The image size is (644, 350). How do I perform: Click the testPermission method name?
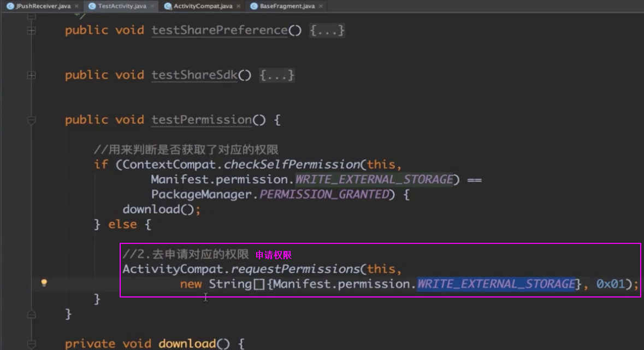[x=202, y=120]
